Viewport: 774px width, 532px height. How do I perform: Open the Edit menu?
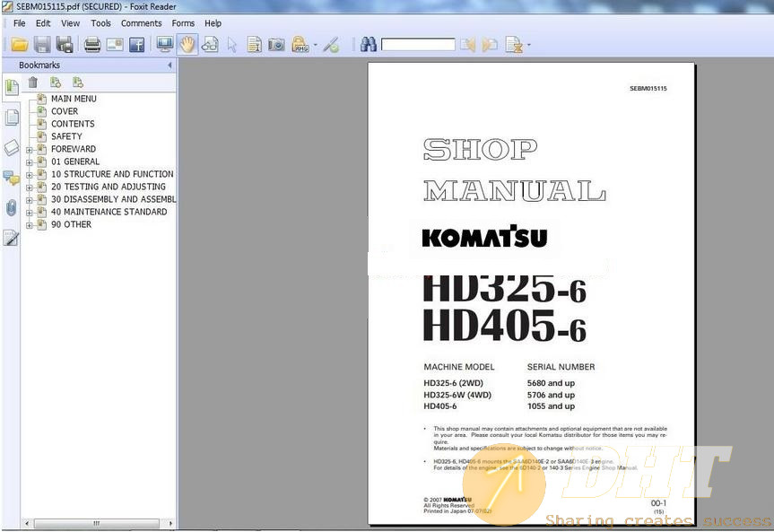(x=43, y=23)
